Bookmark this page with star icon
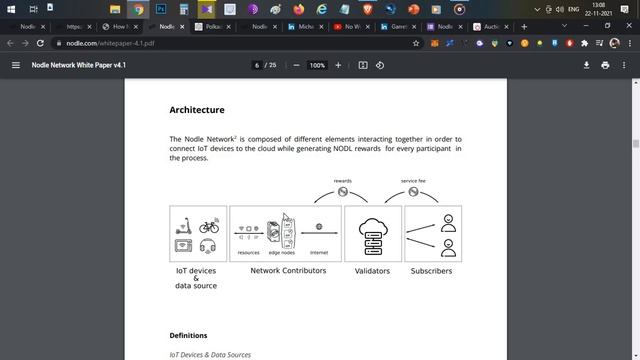 (x=416, y=43)
